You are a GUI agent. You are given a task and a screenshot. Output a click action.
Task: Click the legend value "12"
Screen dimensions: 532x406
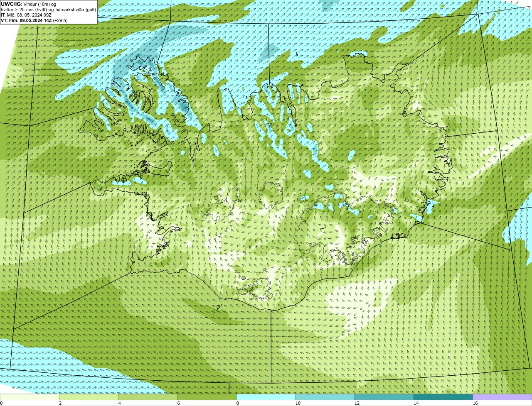click(x=357, y=403)
